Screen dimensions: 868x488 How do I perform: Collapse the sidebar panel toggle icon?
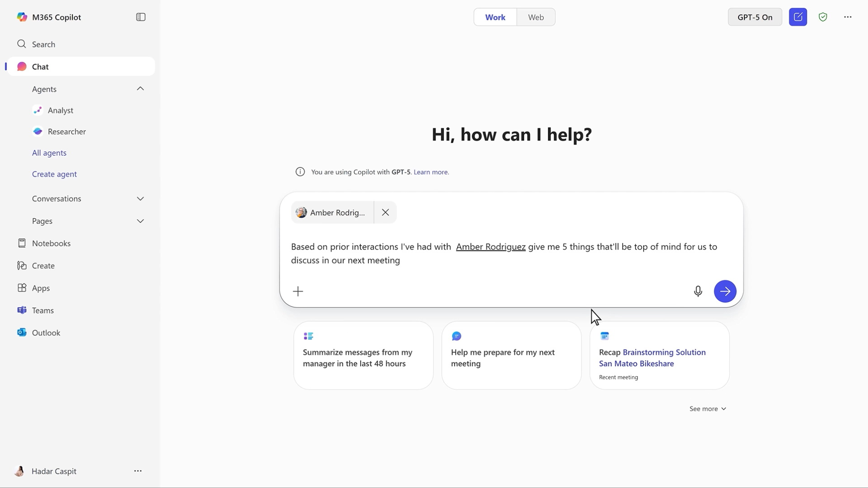click(x=141, y=17)
